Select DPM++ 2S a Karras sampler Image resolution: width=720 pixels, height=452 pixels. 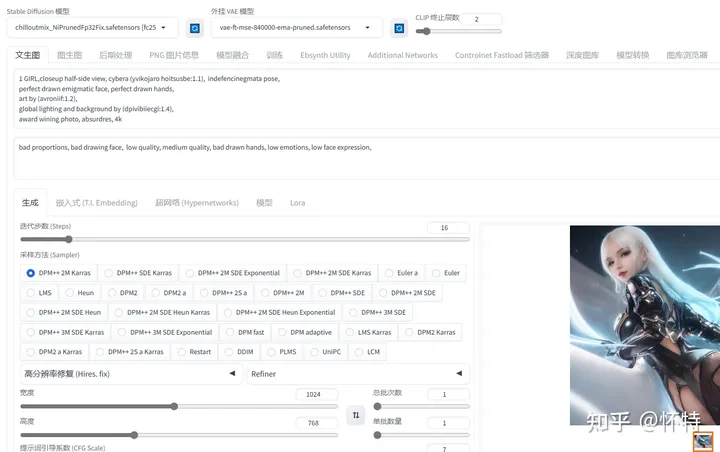(129, 352)
